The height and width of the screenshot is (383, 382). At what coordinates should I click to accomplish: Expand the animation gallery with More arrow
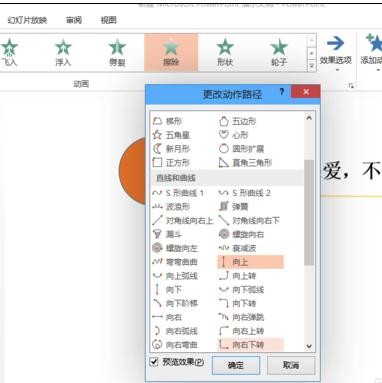coord(311,66)
